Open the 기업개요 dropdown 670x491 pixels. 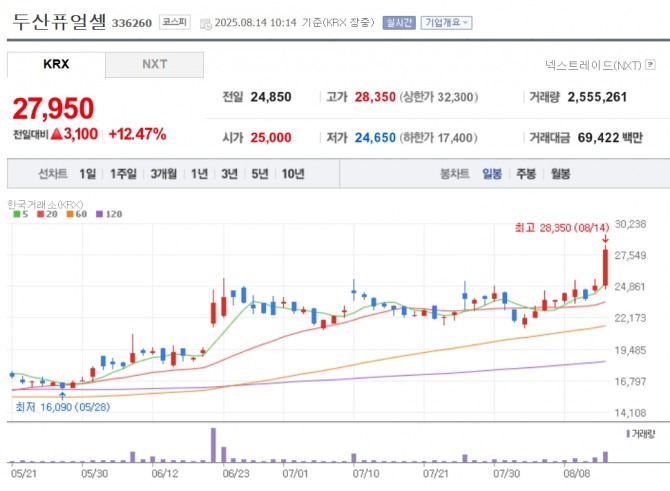(446, 22)
